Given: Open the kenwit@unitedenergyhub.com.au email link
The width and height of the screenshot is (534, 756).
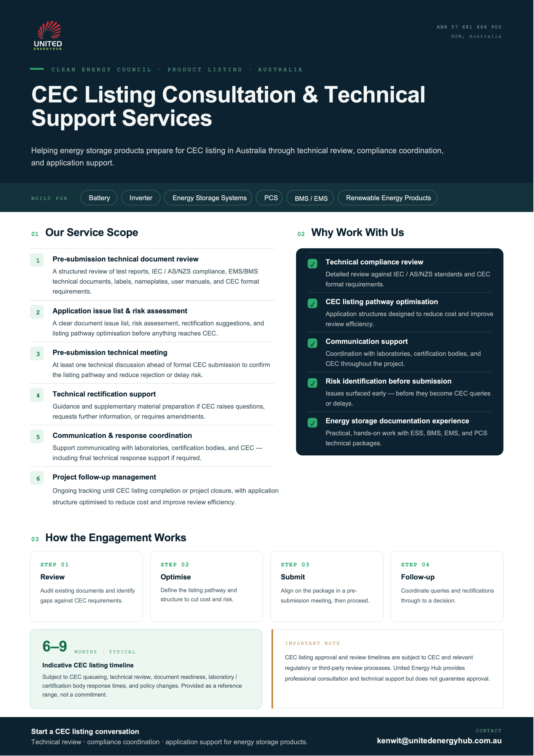Looking at the screenshot, I should click(439, 741).
